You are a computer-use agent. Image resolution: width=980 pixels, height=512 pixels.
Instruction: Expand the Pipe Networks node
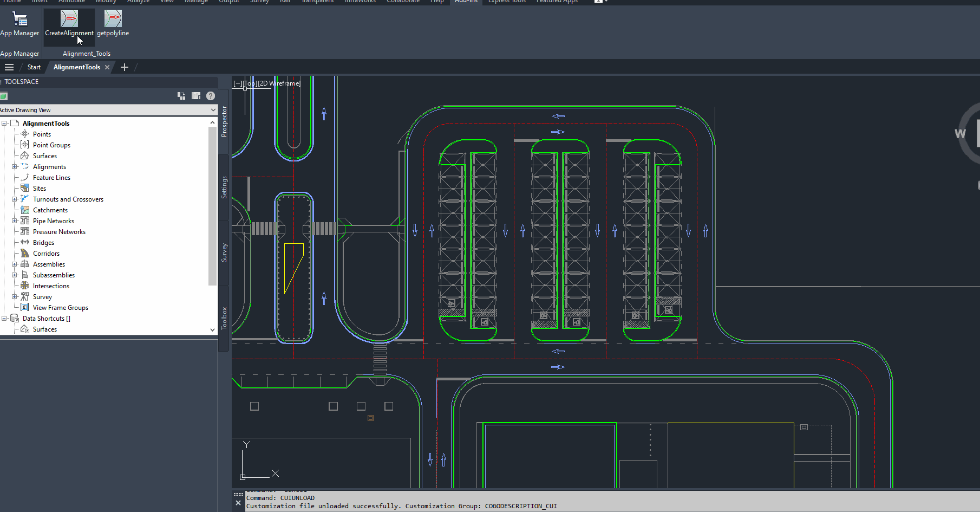tap(15, 221)
